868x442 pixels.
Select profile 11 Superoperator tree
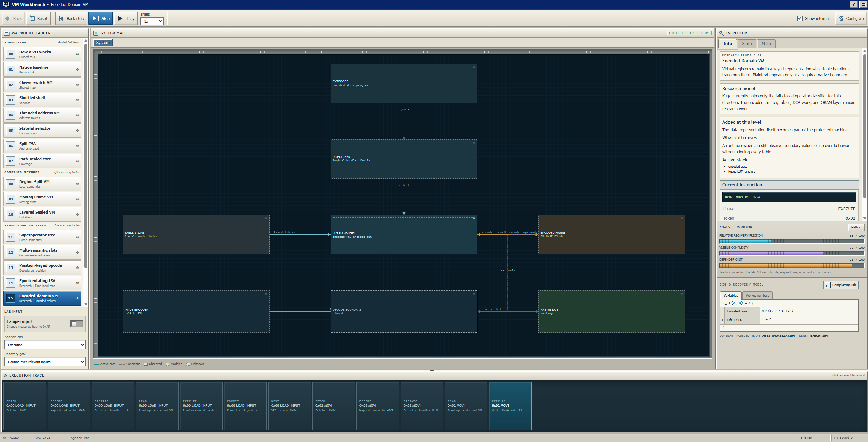pos(42,237)
